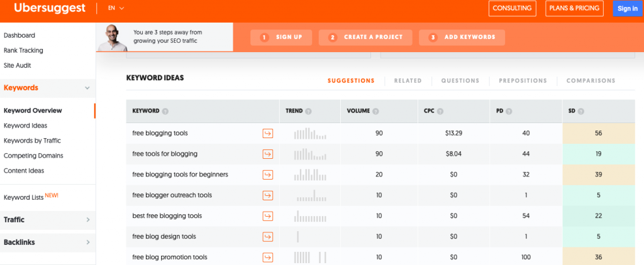Click SD value 19

point(599,154)
